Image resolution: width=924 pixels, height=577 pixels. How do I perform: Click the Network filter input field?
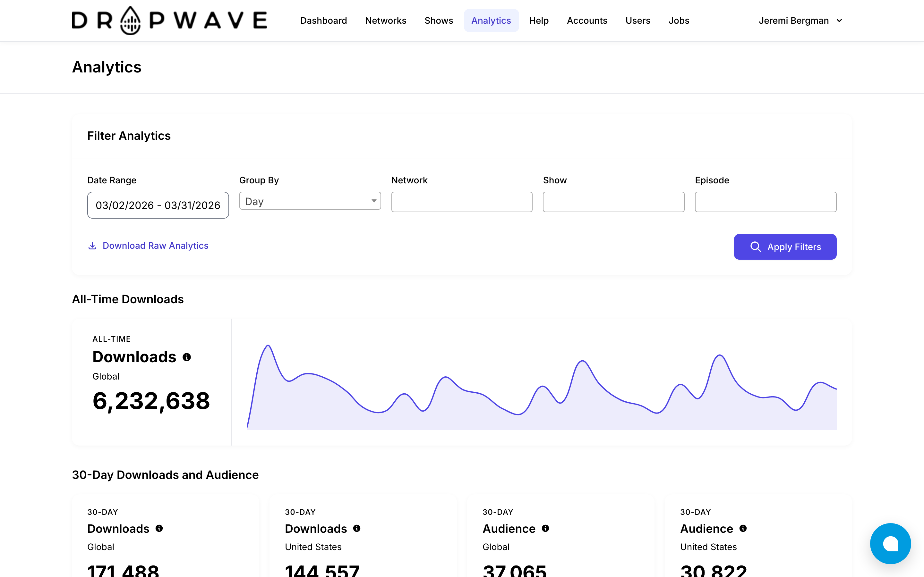(461, 202)
